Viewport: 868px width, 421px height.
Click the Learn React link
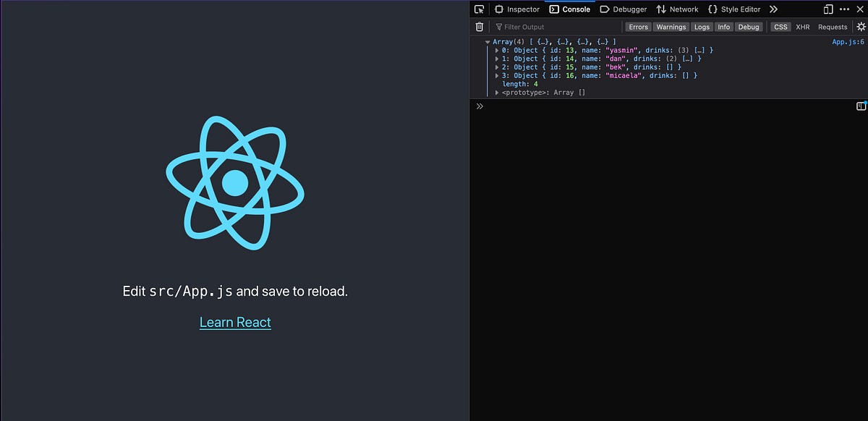pyautogui.click(x=235, y=322)
